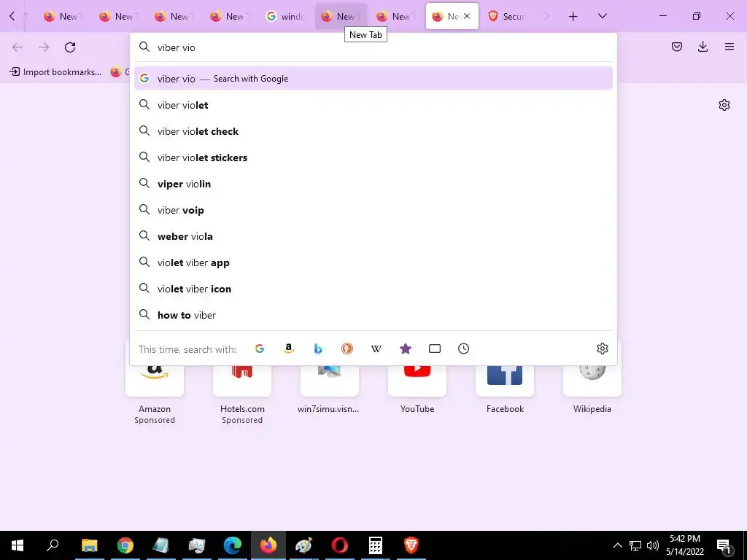Viewport: 747px width, 560px height.
Task: Open the win7simu.visn... shortcut tile
Action: (x=329, y=381)
